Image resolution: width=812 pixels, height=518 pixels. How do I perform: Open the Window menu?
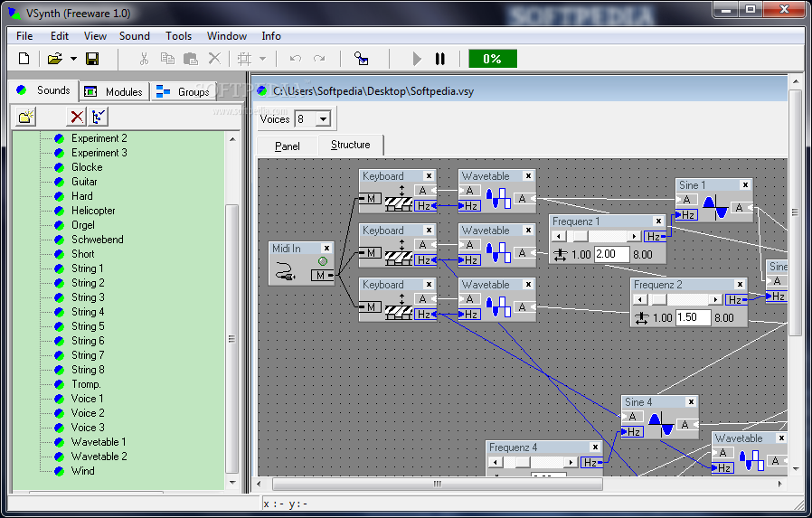click(x=227, y=35)
